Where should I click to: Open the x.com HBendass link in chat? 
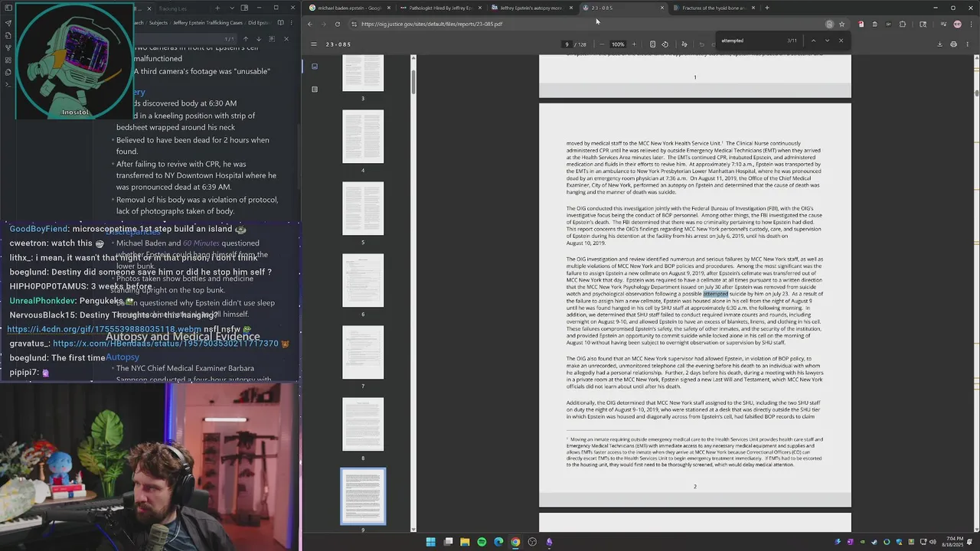pos(165,344)
